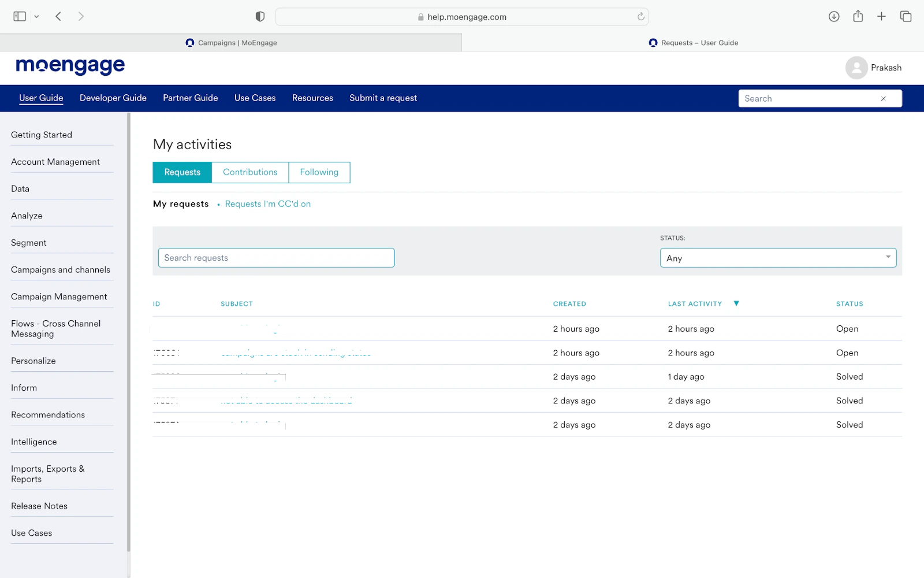The height and width of the screenshot is (578, 924).
Task: Click the Search requests field
Action: 276,258
